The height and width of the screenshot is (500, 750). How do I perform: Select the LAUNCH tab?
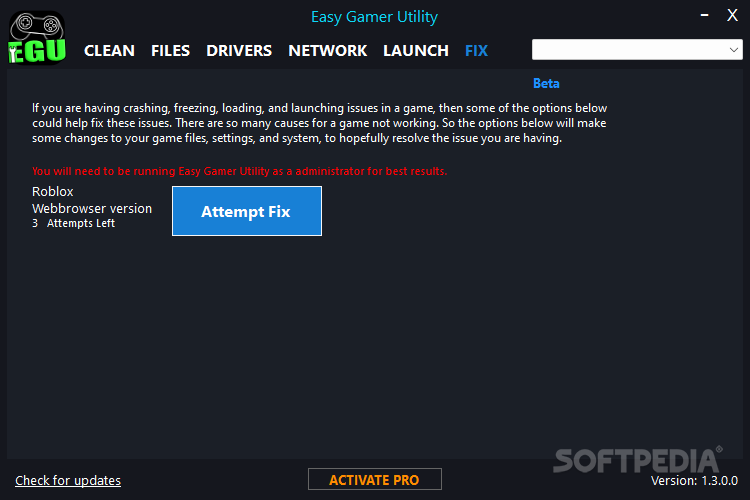[416, 51]
